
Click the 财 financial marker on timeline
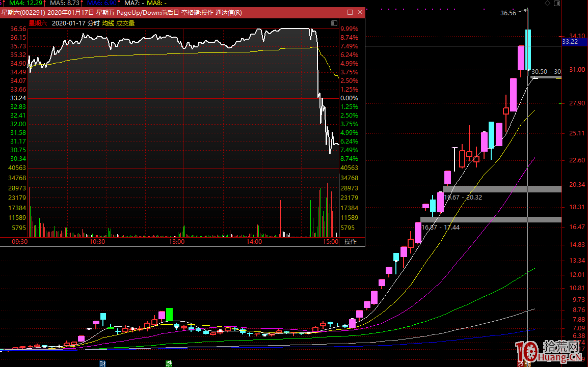click(102, 363)
